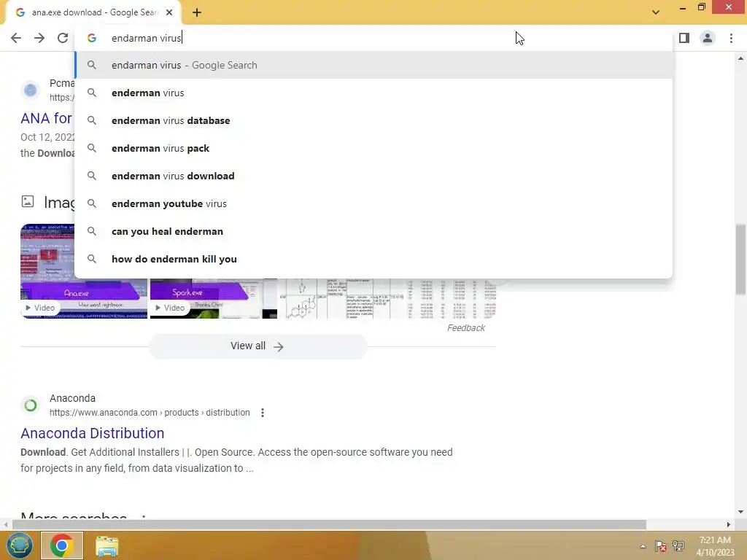Go forward to the next page
Viewport: 747px width, 560px height.
(x=39, y=38)
